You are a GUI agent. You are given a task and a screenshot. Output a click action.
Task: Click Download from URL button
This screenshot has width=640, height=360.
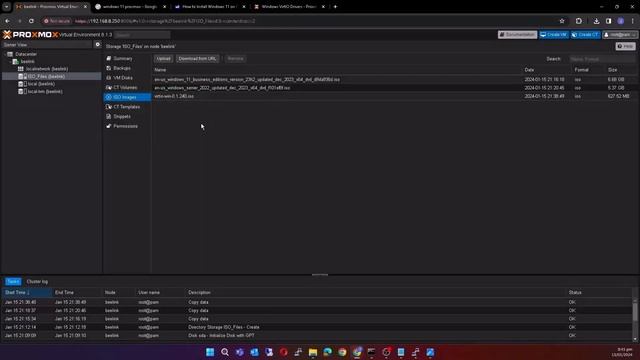click(x=197, y=58)
